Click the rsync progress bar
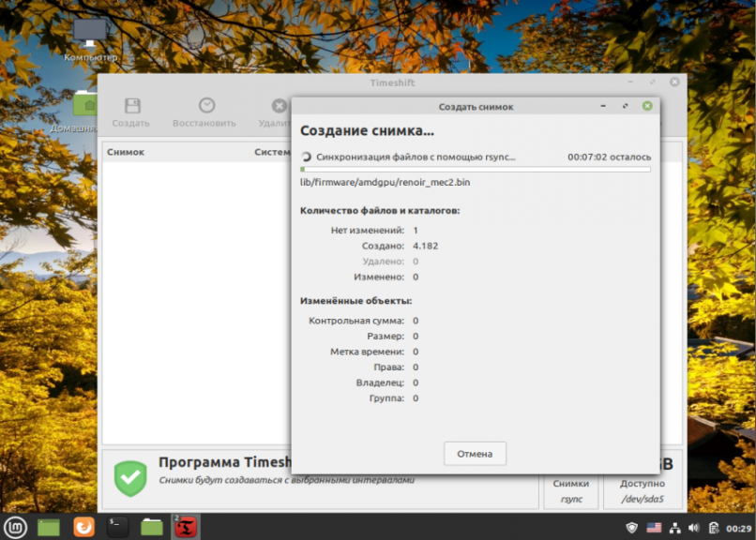756x540 pixels. coord(476,169)
